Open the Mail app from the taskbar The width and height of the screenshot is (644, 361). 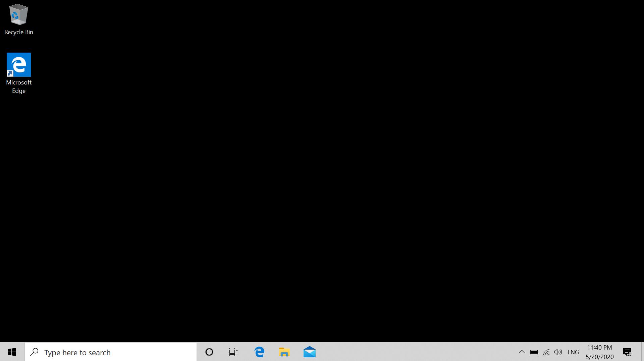tap(309, 352)
